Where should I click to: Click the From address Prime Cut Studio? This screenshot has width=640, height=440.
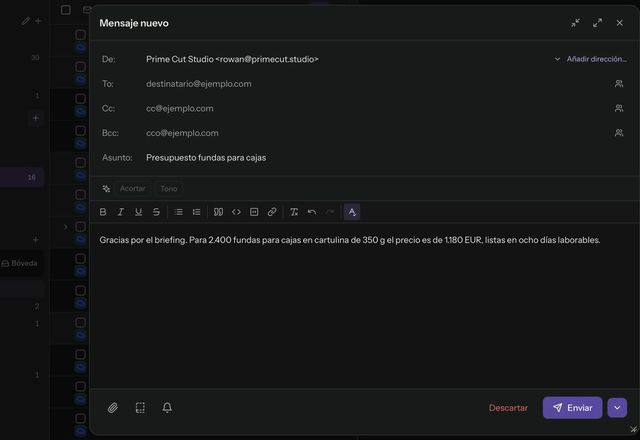point(232,59)
